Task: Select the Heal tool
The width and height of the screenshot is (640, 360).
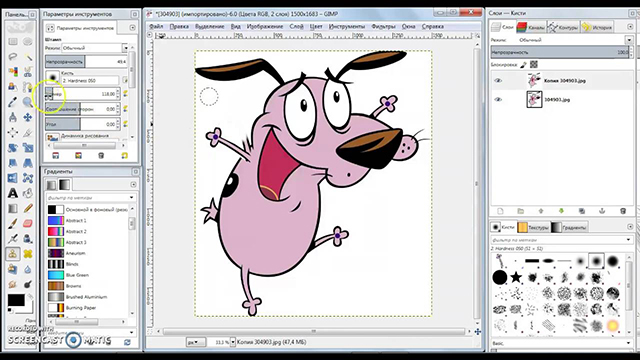Action: (x=27, y=254)
